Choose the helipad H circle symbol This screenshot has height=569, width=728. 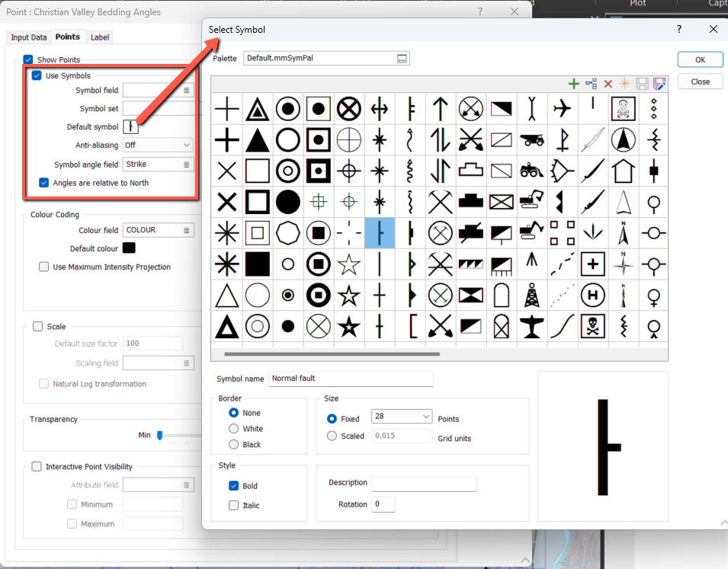point(592,295)
